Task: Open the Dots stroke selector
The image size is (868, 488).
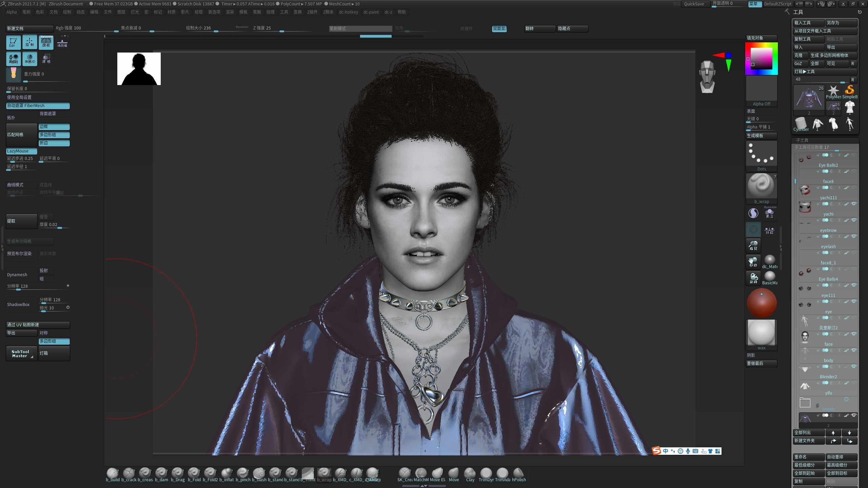Action: click(761, 156)
